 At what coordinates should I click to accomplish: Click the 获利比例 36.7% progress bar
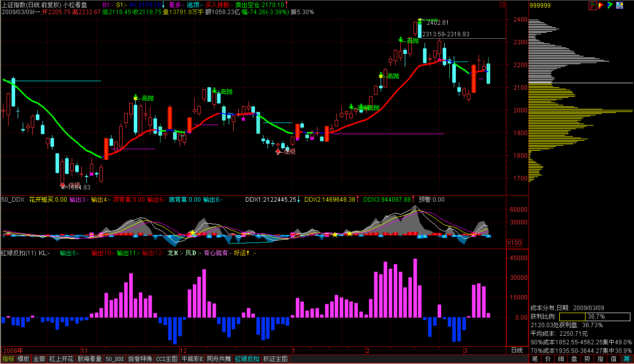pos(594,317)
